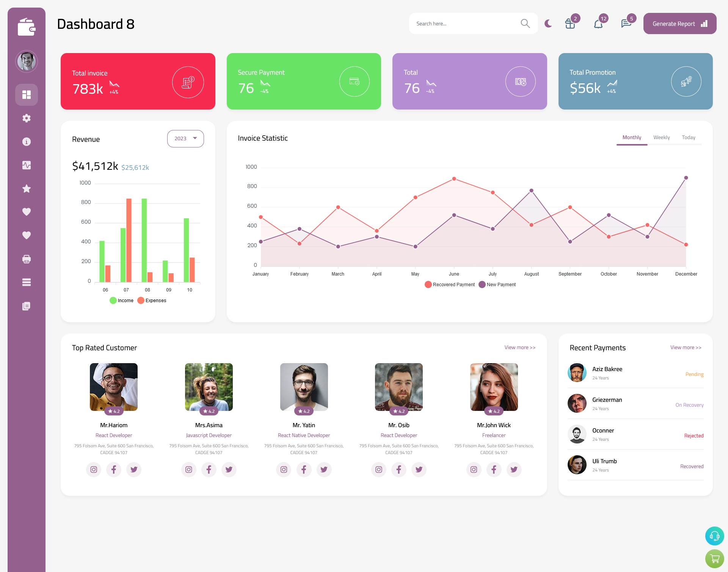728x572 pixels.
Task: Select the star/favorites icon in sidebar
Action: click(27, 188)
